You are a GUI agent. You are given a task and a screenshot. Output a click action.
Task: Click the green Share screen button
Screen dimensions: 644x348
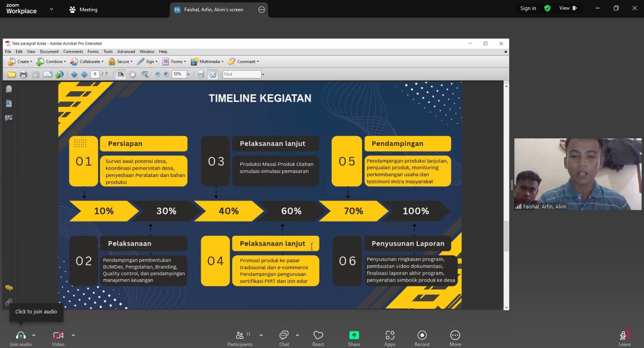click(354, 336)
